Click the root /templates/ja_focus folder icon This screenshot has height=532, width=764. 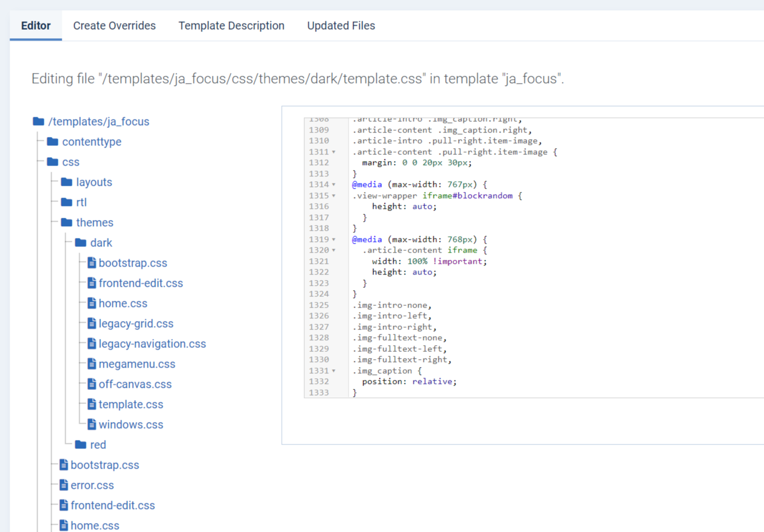pos(39,121)
